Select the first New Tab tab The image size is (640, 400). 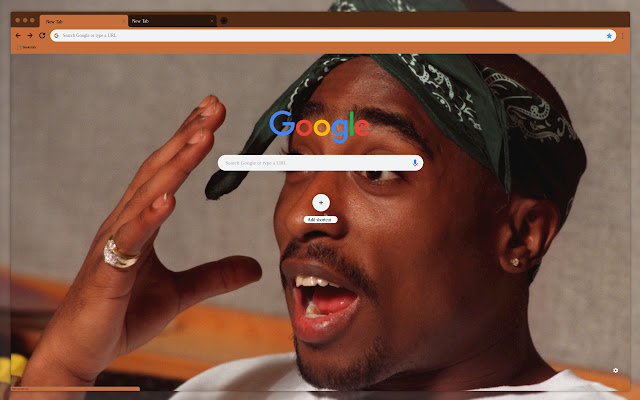(x=84, y=21)
